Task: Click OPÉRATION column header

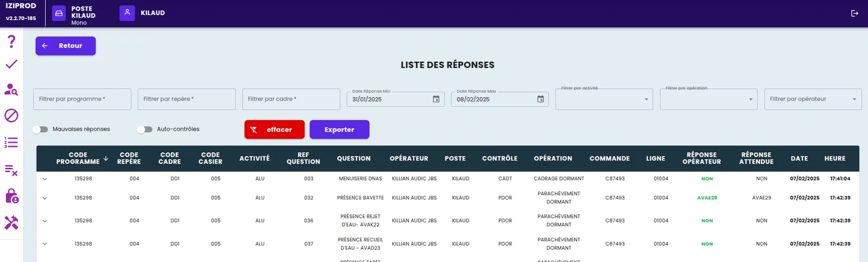Action: pyautogui.click(x=553, y=158)
